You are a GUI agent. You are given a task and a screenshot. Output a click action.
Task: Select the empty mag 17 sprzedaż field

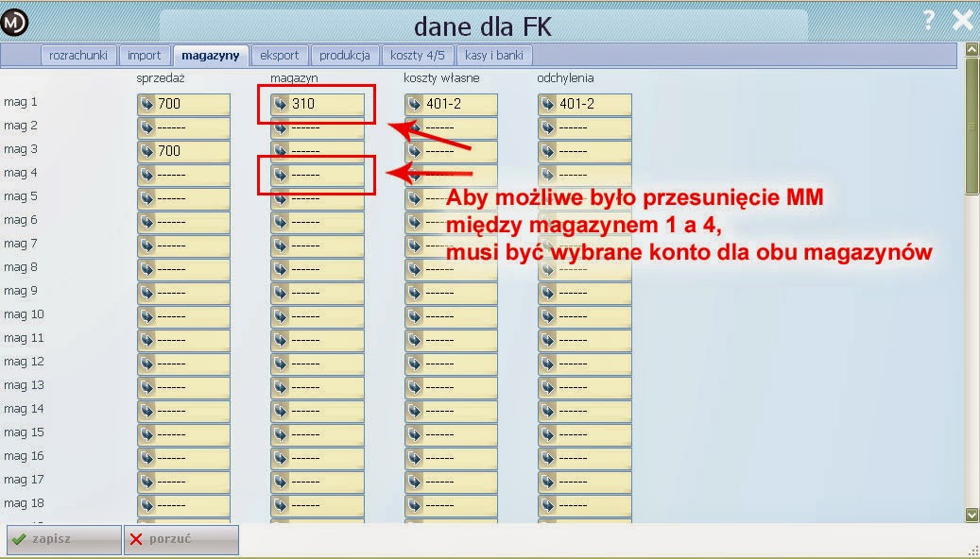pyautogui.click(x=183, y=482)
